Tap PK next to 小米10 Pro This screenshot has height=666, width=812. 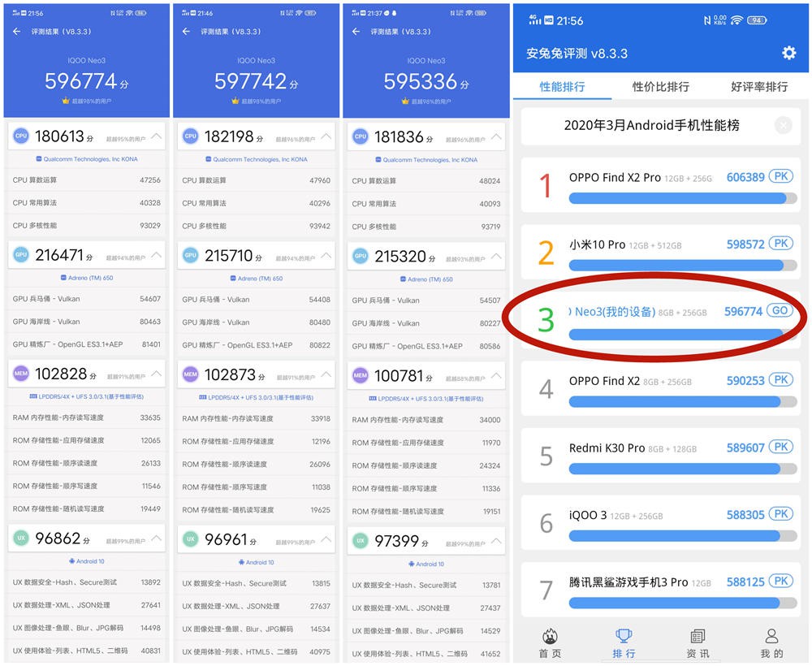coord(781,244)
